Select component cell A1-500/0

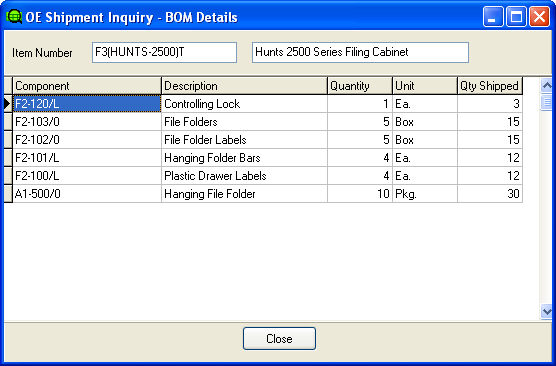point(87,194)
